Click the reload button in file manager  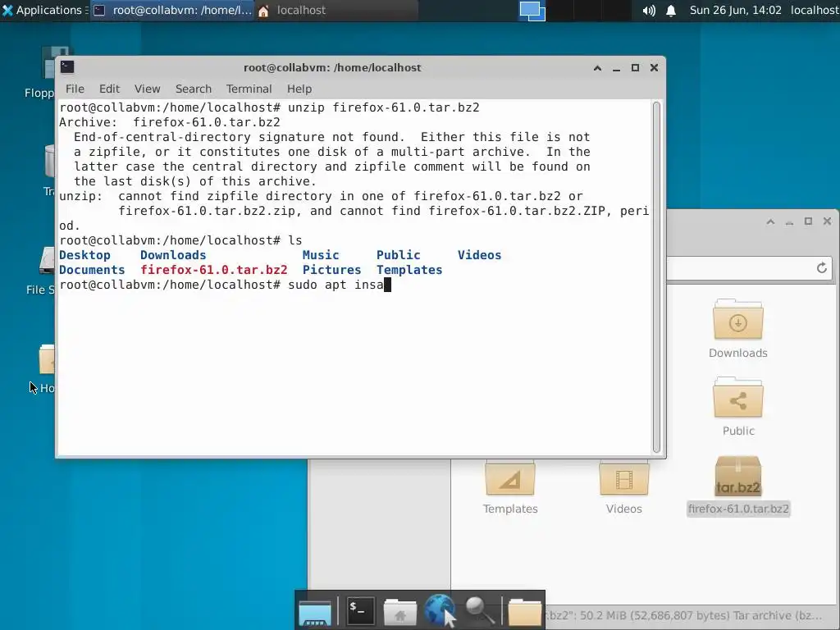821,268
